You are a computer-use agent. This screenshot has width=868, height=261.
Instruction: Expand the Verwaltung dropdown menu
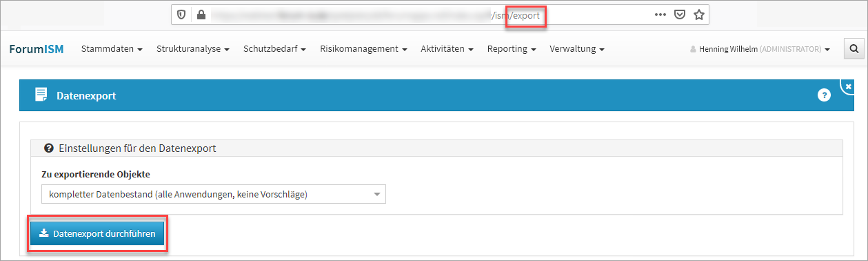(x=577, y=49)
